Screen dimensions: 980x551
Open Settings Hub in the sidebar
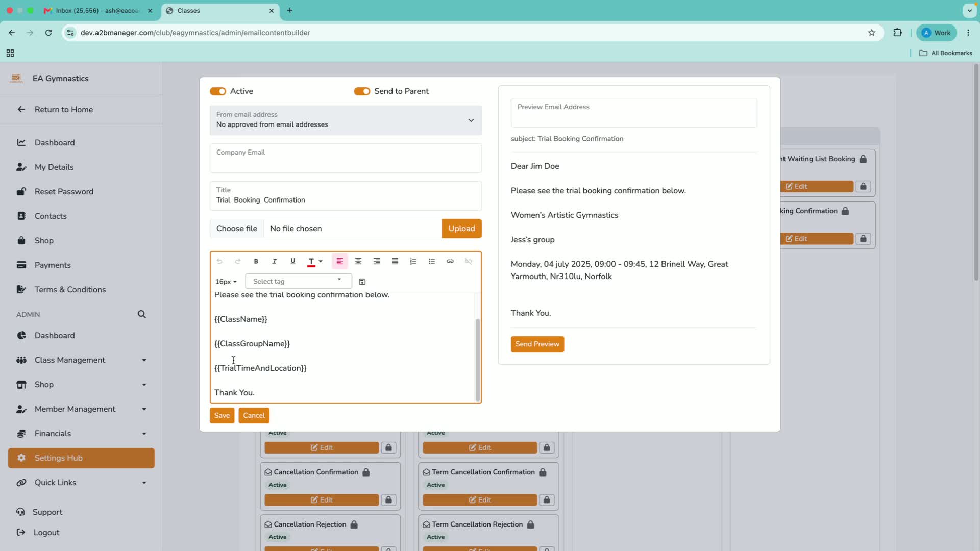[82, 458]
